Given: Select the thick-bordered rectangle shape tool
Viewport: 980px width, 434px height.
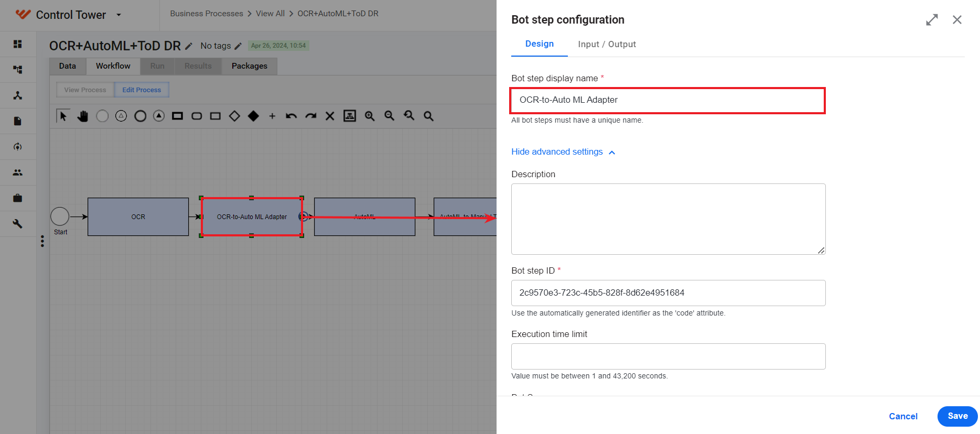Looking at the screenshot, I should pyautogui.click(x=178, y=116).
